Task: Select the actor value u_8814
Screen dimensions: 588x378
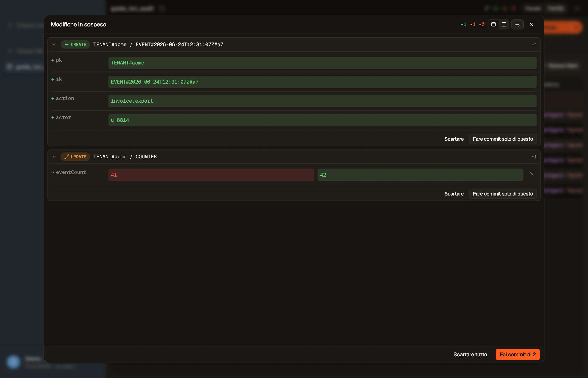Action: click(x=322, y=120)
